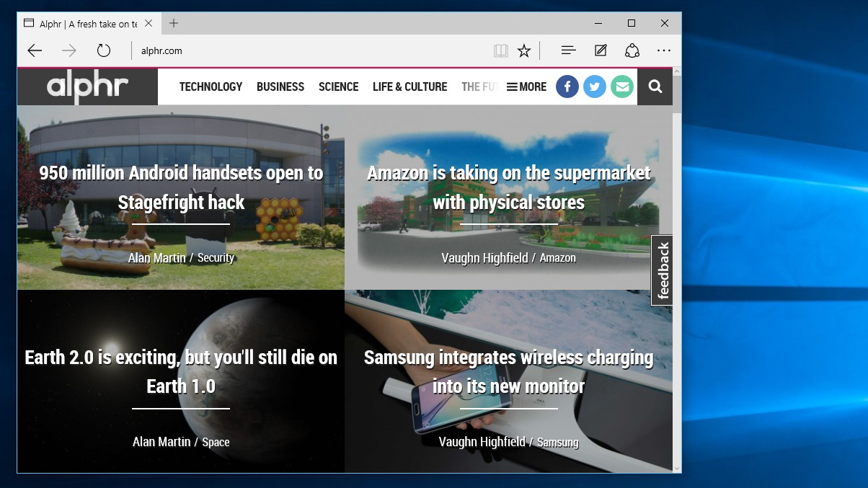Click the forward navigation arrow
Viewport: 868px width, 488px height.
[x=69, y=50]
